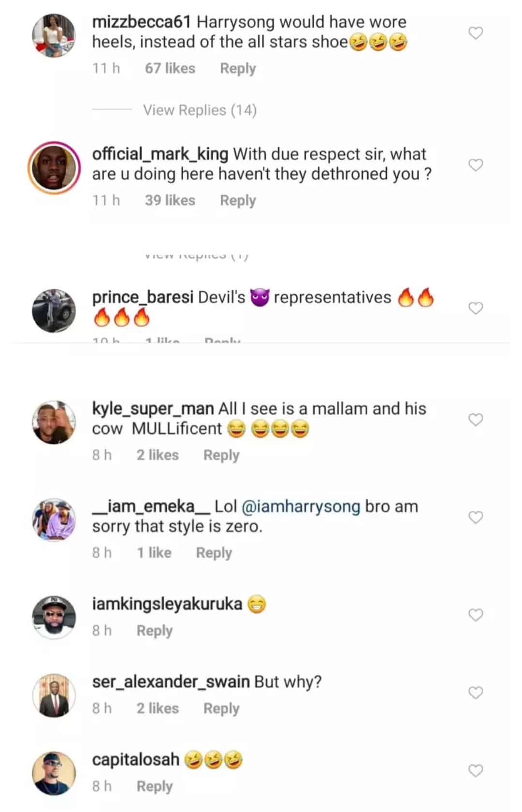Open prince_baresi's profile avatar

[54, 310]
